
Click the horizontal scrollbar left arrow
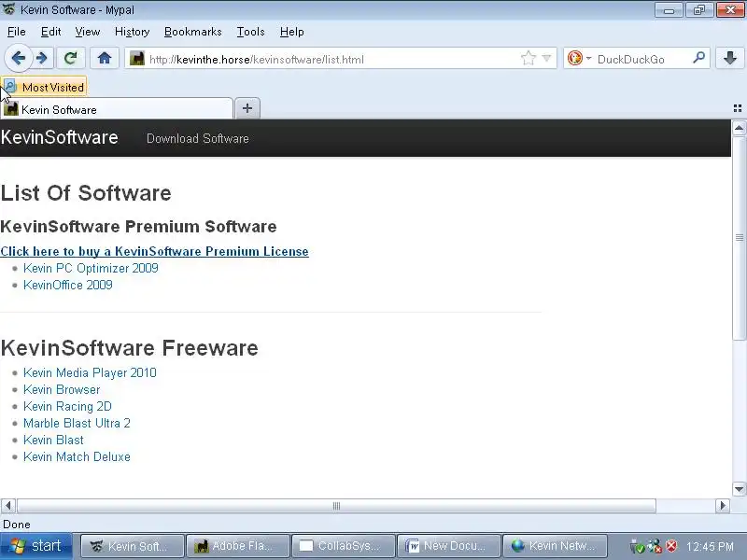point(8,505)
